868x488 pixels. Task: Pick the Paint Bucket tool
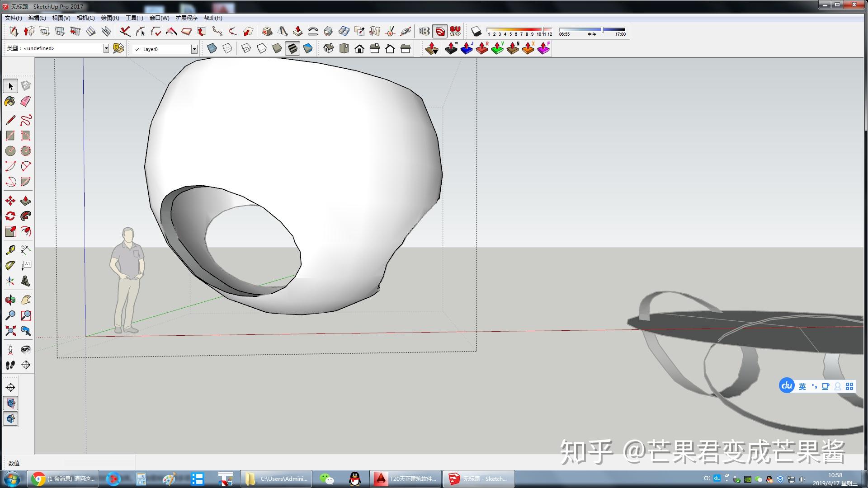tap(9, 102)
